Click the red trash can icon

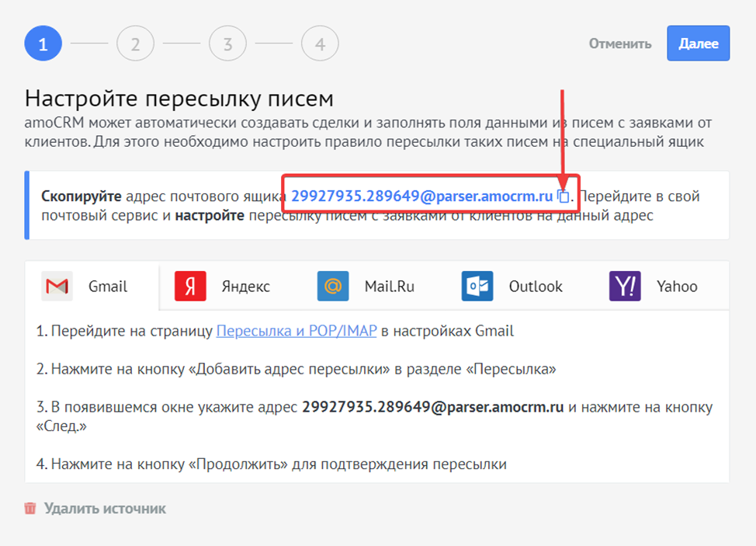[x=30, y=508]
